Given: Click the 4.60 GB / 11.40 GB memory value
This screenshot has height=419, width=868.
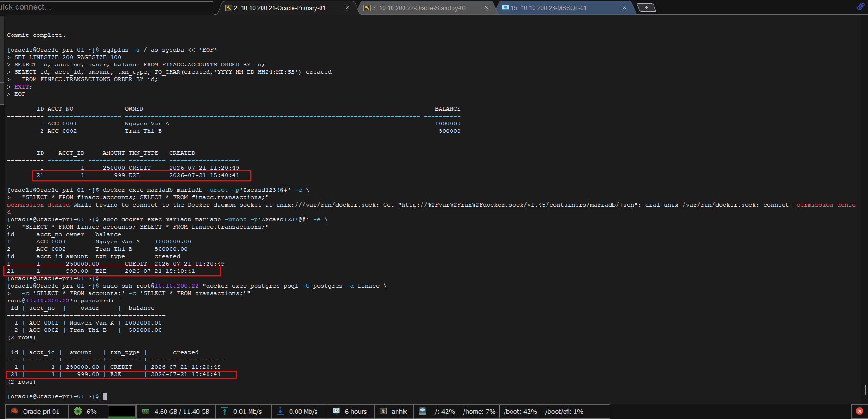Looking at the screenshot, I should (x=182, y=412).
